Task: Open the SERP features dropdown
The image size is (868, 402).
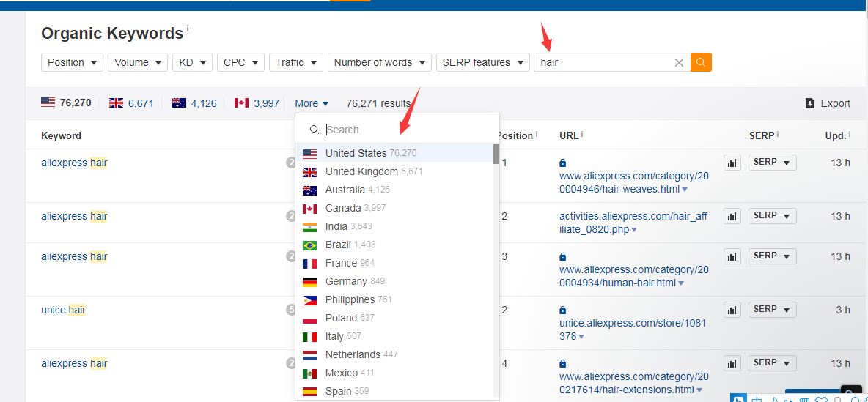Action: pos(482,62)
